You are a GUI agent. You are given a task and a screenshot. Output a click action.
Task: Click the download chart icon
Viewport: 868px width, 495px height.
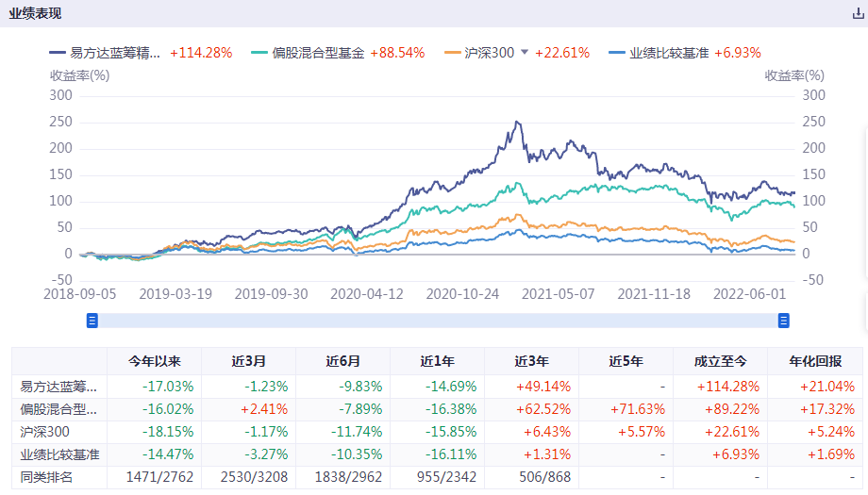858,14
